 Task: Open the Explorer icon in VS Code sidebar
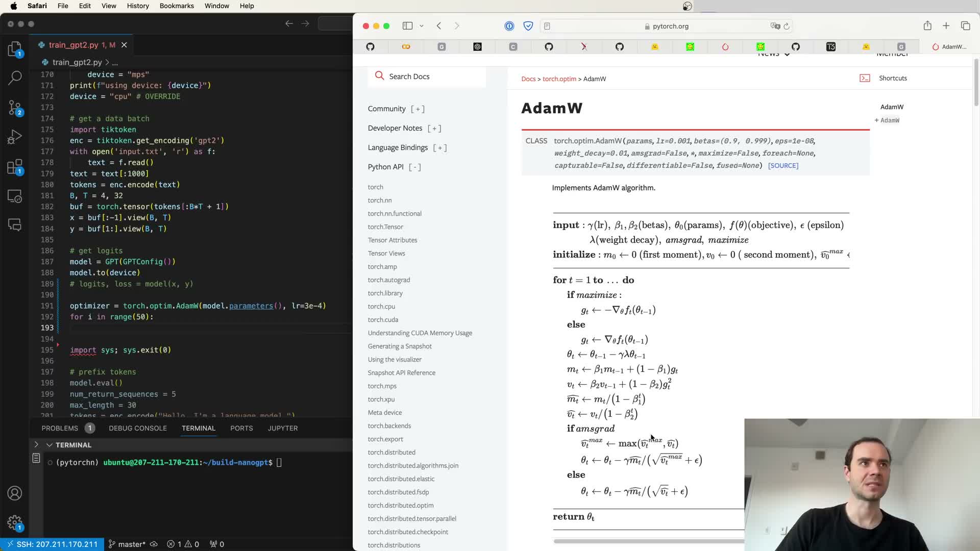pos(15,49)
